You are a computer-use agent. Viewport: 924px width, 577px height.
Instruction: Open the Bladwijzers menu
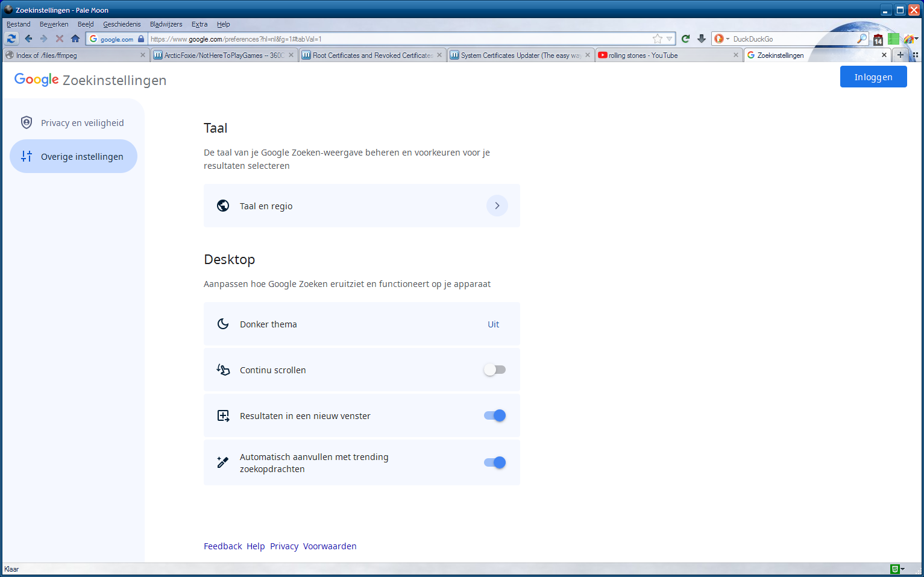(166, 24)
